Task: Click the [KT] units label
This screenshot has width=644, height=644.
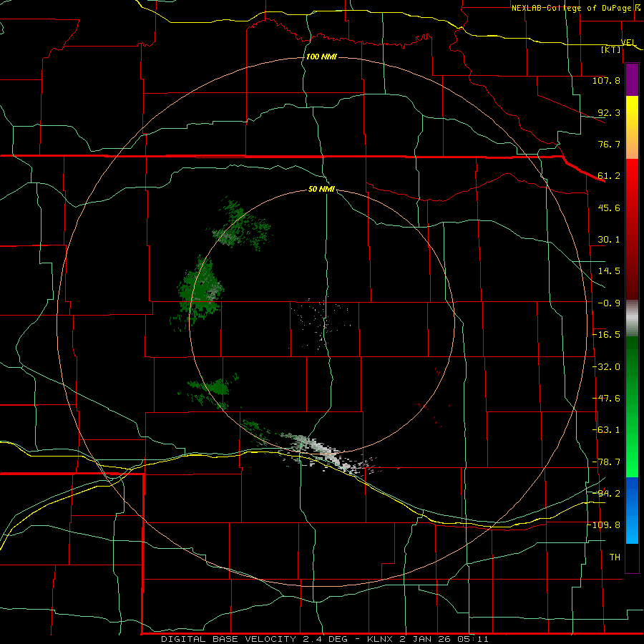Action: [611, 49]
